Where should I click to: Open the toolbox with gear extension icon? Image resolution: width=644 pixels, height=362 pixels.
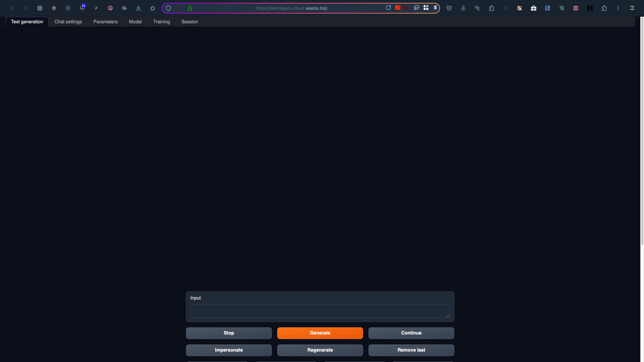point(533,8)
